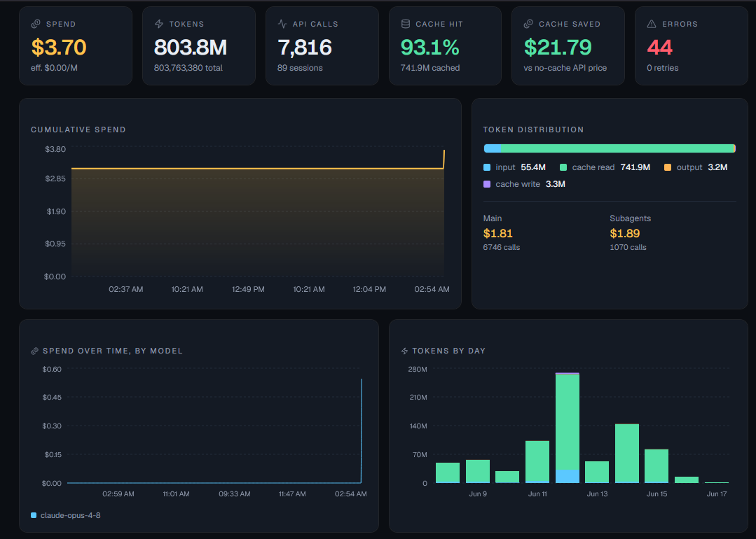Click the purple cache write legend swatch
Image resolution: width=756 pixels, height=539 pixels.
tap(487, 185)
